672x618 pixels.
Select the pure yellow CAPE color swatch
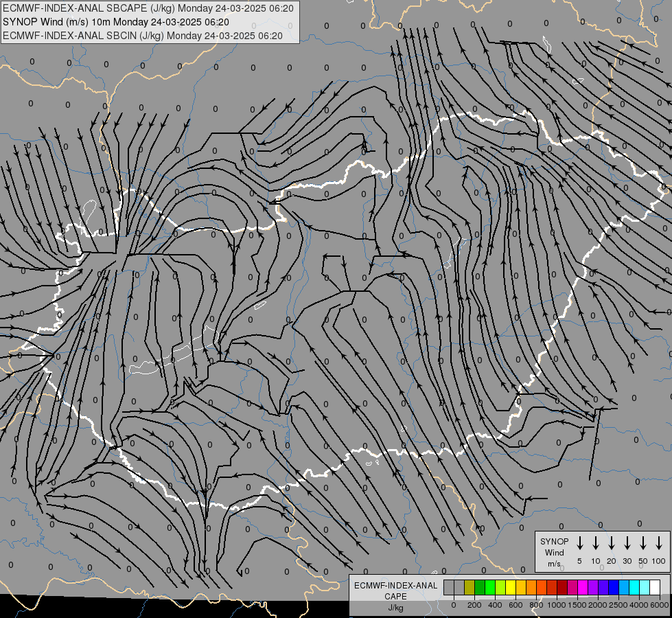(x=511, y=587)
